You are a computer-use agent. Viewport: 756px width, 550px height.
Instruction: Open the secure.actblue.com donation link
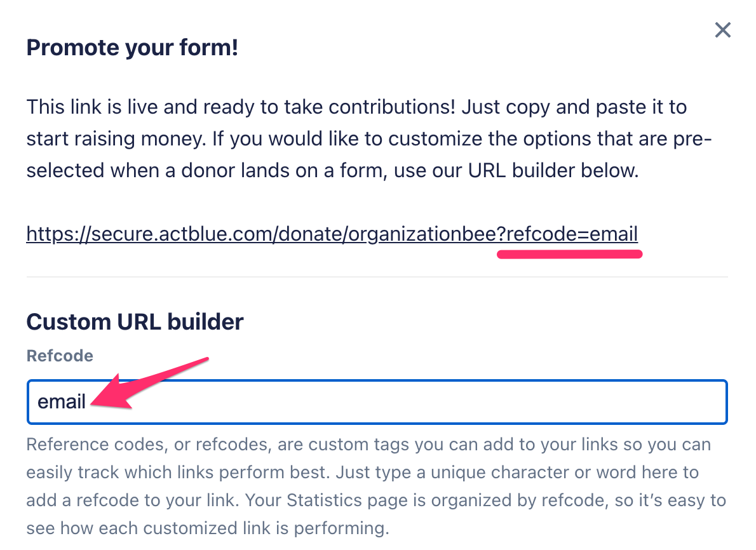(x=332, y=235)
